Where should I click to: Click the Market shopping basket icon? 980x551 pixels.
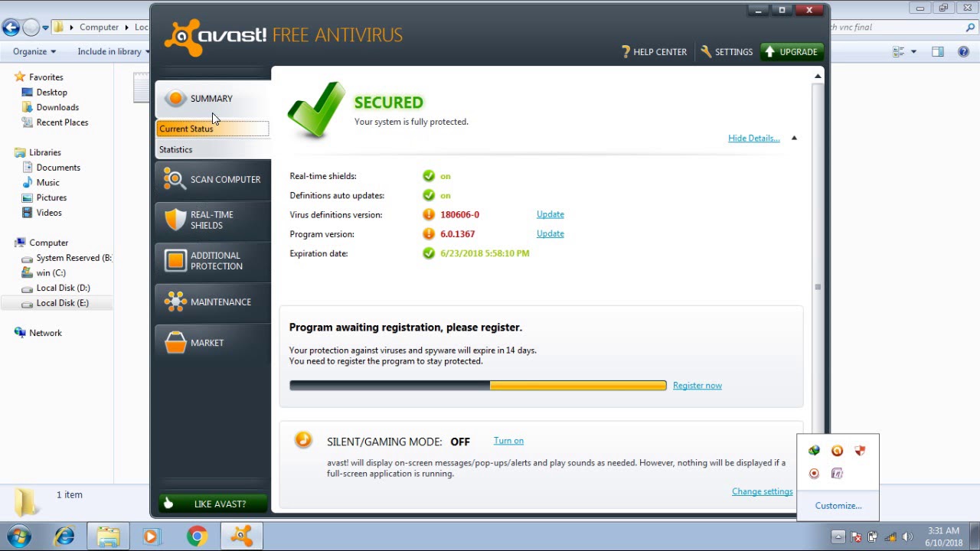click(x=175, y=343)
